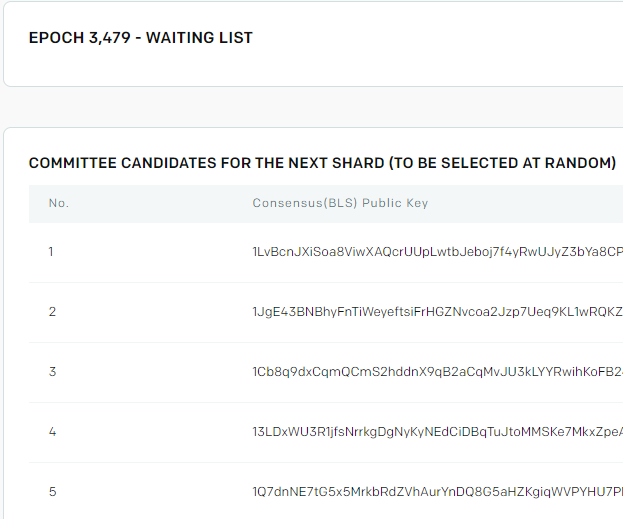Screen dimensions: 623x519
Task: Select row number 4 in the candidates table
Action: [52, 432]
